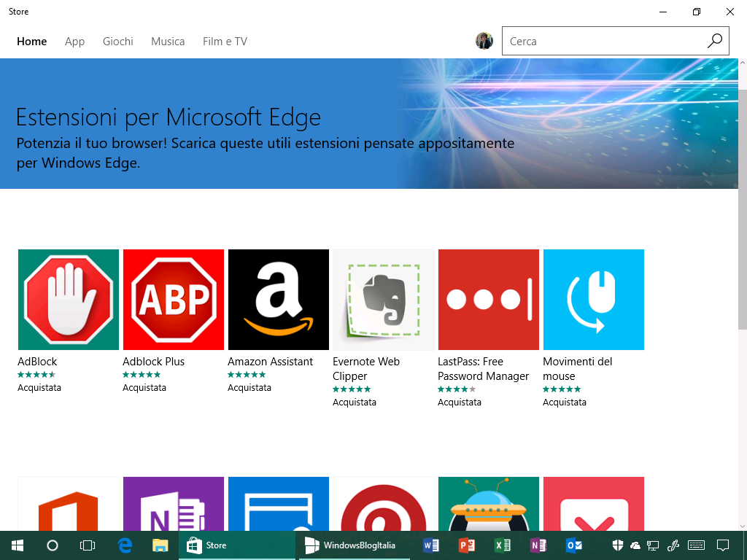
Task: Open Task View in taskbar
Action: coord(88,545)
